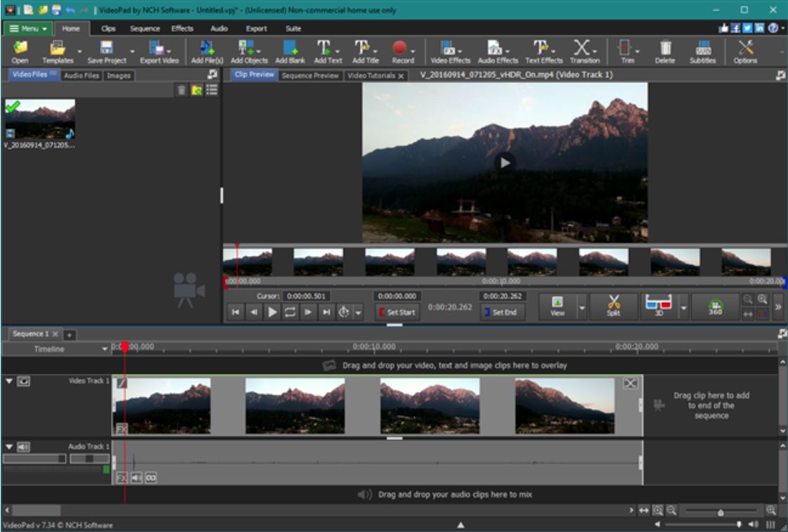Screen dimensions: 788x532
Task: Collapse Video Track 1 with its triangle
Action: point(9,382)
